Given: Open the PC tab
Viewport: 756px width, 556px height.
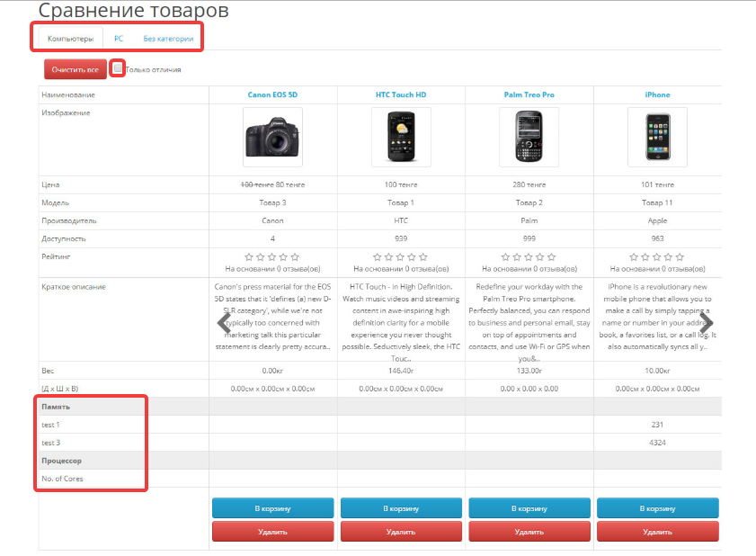Looking at the screenshot, I should (119, 39).
